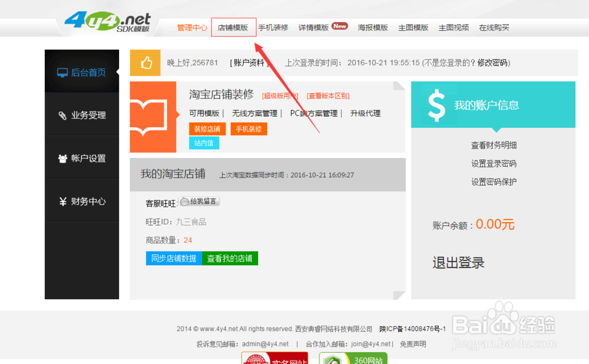
Task: Click the orange book shop-decoration icon
Action: pos(153,117)
